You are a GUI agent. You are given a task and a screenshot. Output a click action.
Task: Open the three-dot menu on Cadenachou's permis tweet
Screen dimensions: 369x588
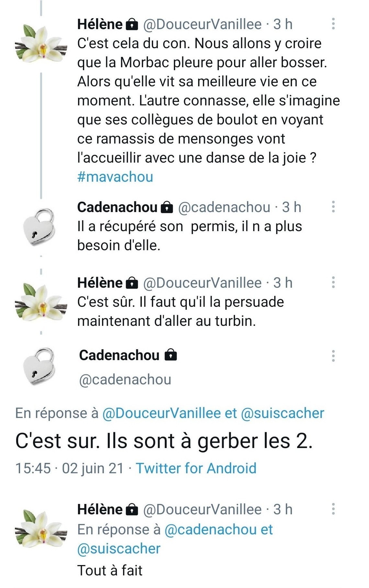tap(333, 207)
